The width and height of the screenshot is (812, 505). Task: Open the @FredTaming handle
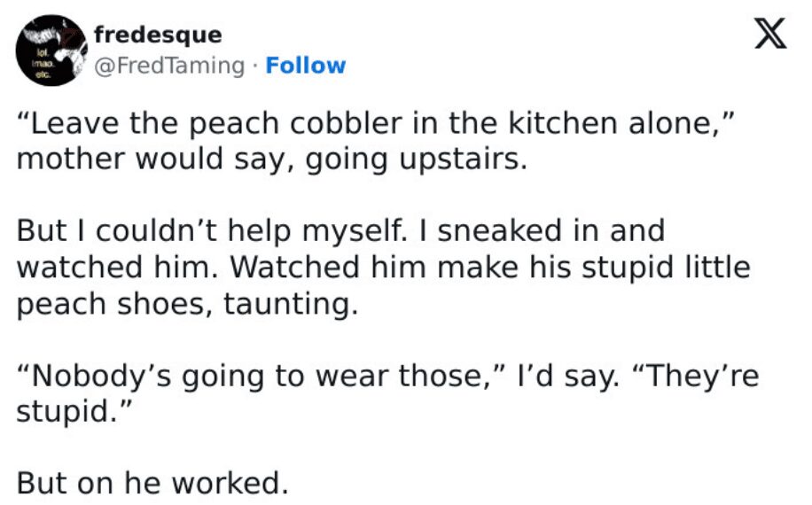pyautogui.click(x=168, y=66)
